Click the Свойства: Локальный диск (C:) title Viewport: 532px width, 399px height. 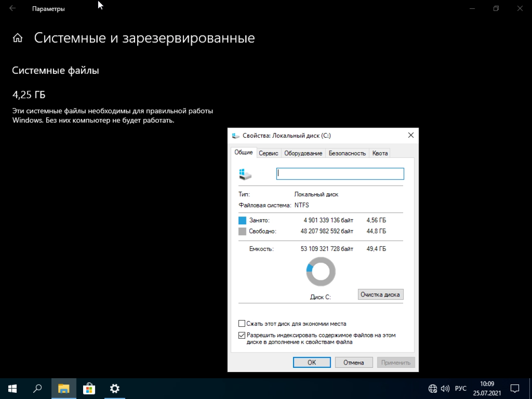(287, 135)
